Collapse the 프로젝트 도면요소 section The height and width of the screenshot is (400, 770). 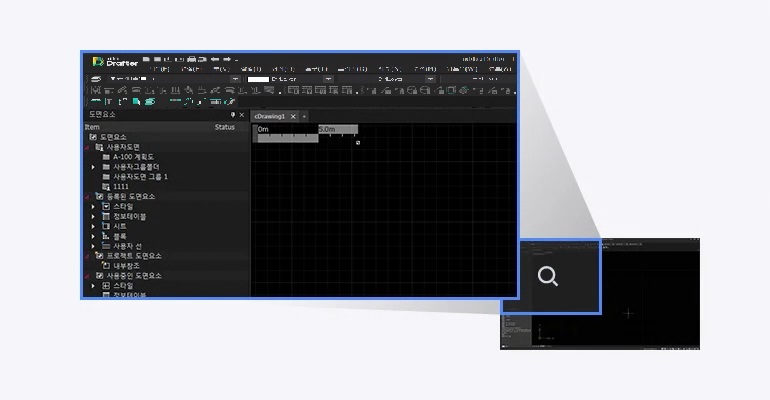87,255
